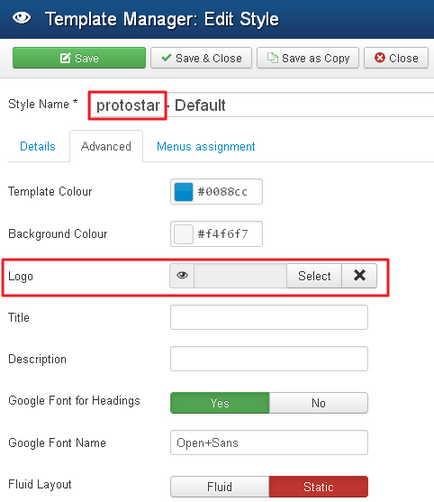
Task: Choose Static layout option
Action: (318, 487)
